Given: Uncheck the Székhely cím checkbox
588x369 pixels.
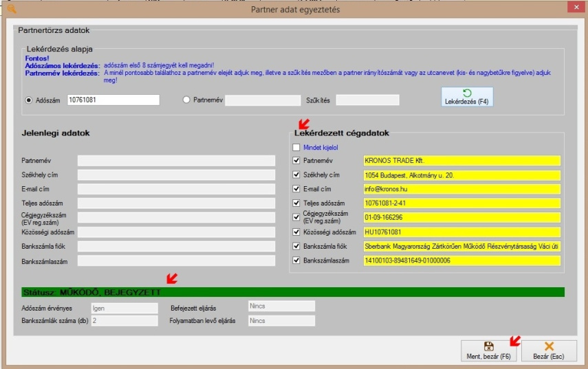Looking at the screenshot, I should 296,175.
